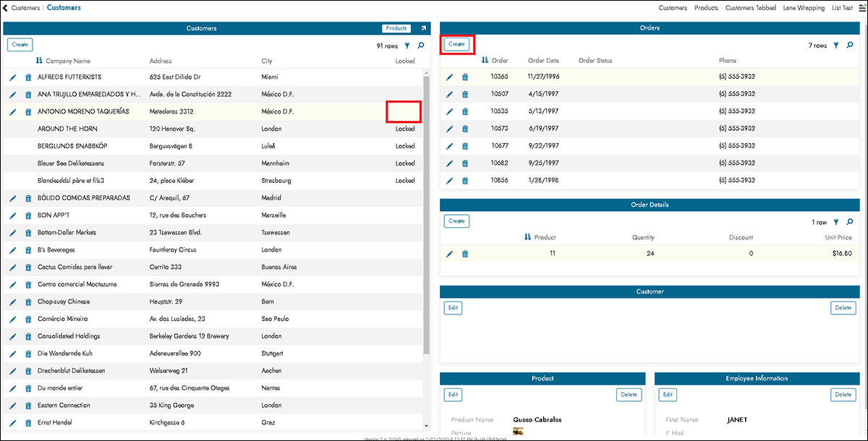
Task: Sort customers by Company Name column
Action: [x=68, y=61]
